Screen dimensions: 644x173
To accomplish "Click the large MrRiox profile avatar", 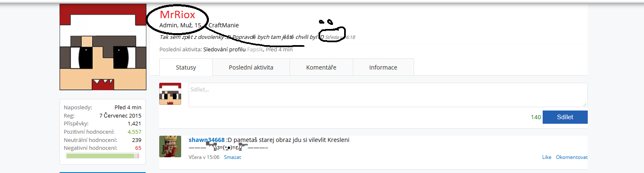I will pos(103,47).
